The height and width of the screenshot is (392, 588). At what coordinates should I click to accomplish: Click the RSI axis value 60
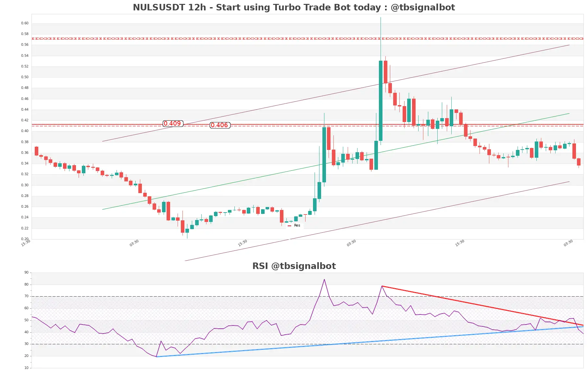tap(26, 308)
